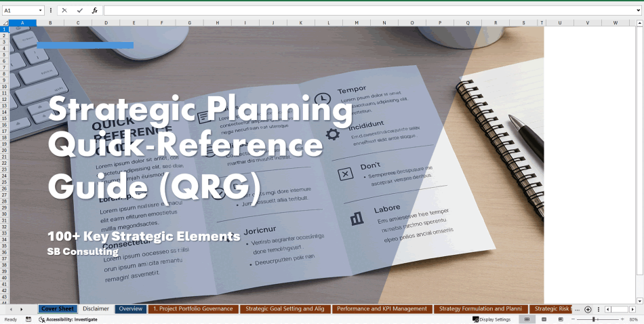
Task: Click the zoom out minus button
Action: (x=573, y=319)
